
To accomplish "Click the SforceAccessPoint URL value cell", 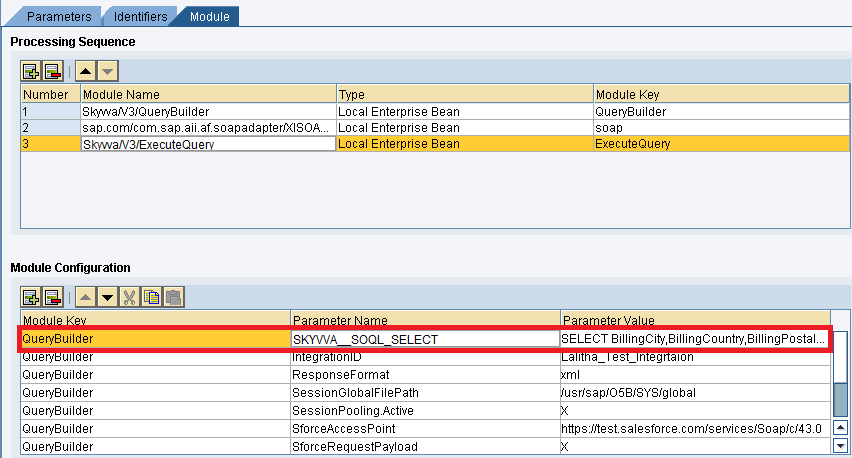I will click(x=693, y=428).
